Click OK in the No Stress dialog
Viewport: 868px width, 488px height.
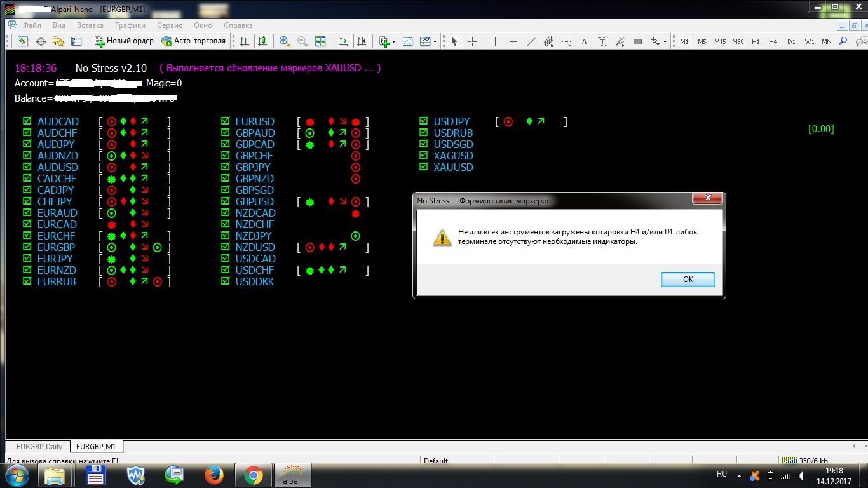click(x=688, y=280)
